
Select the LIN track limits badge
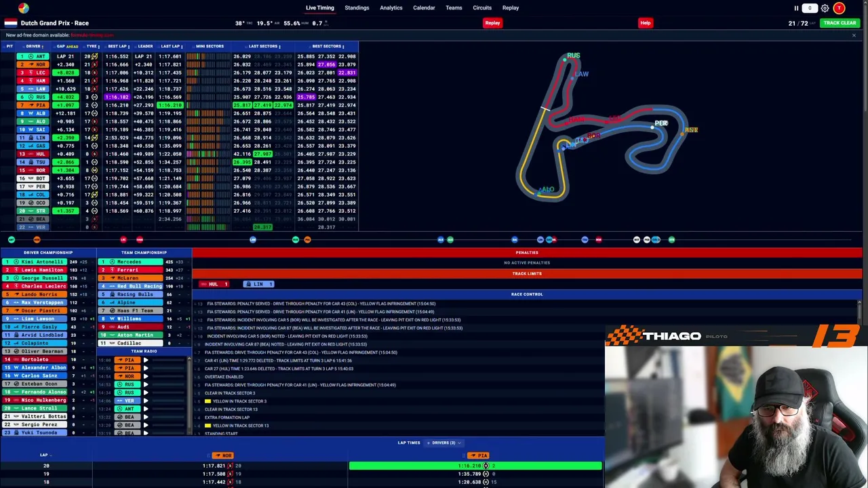tap(258, 284)
